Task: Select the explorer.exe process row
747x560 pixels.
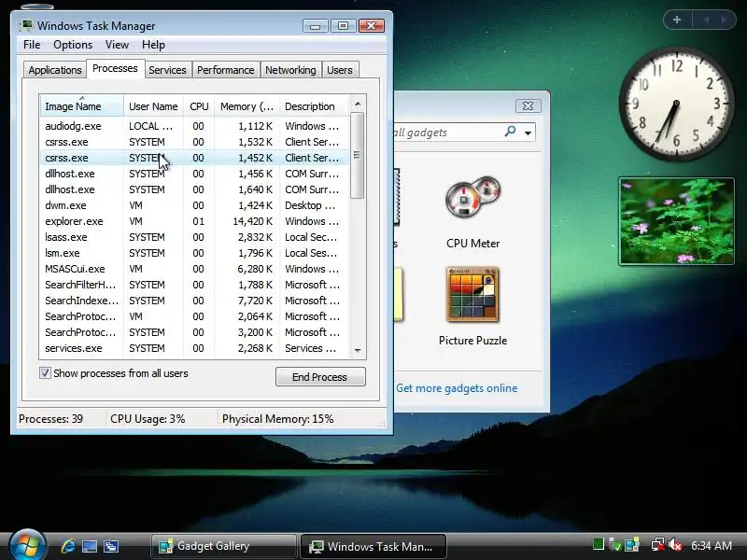Action: pyautogui.click(x=194, y=221)
